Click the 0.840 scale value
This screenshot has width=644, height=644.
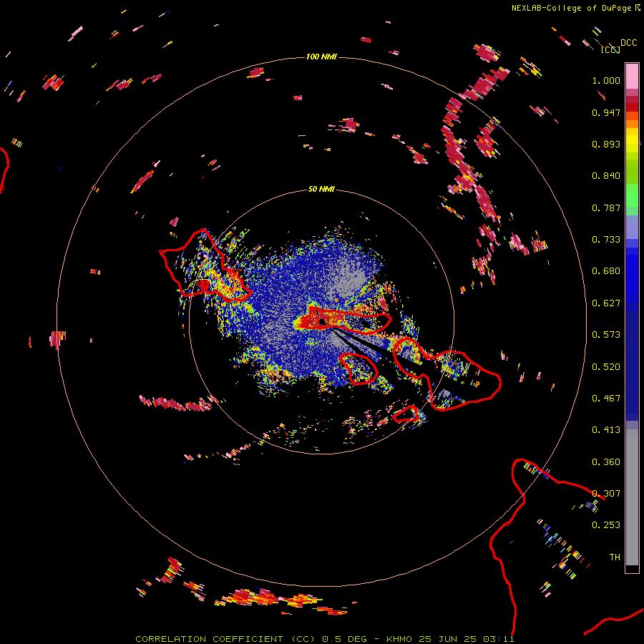coord(606,176)
